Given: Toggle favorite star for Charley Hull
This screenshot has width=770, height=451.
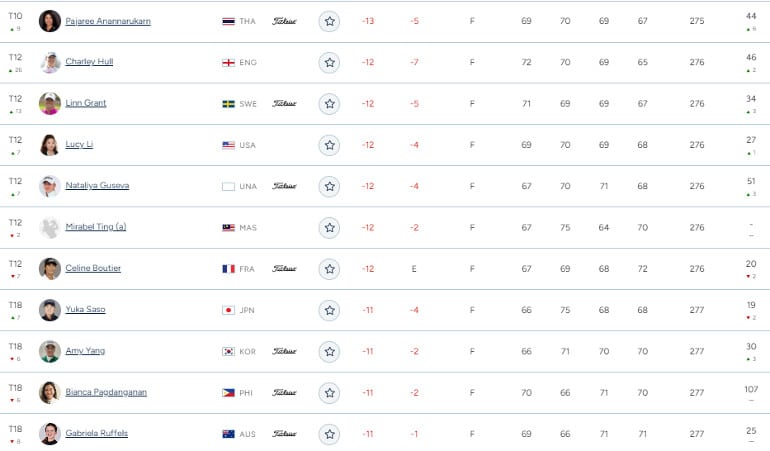Looking at the screenshot, I should coord(329,62).
